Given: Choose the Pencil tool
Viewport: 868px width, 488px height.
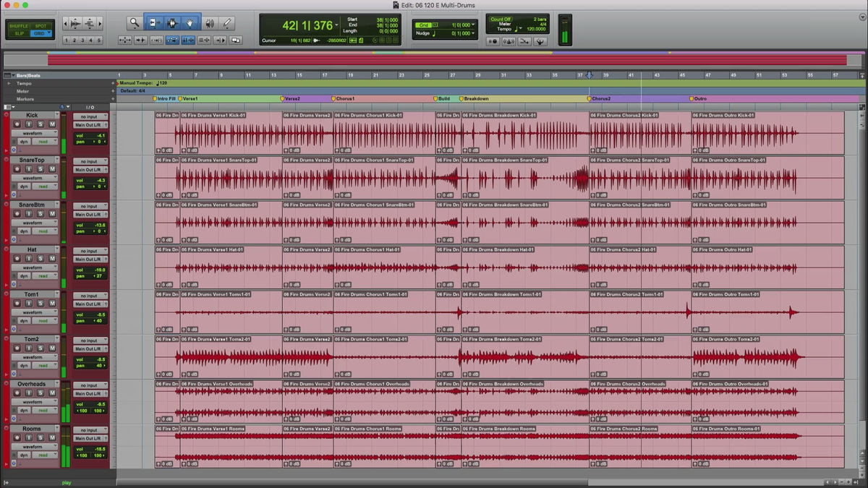Looking at the screenshot, I should tap(227, 23).
